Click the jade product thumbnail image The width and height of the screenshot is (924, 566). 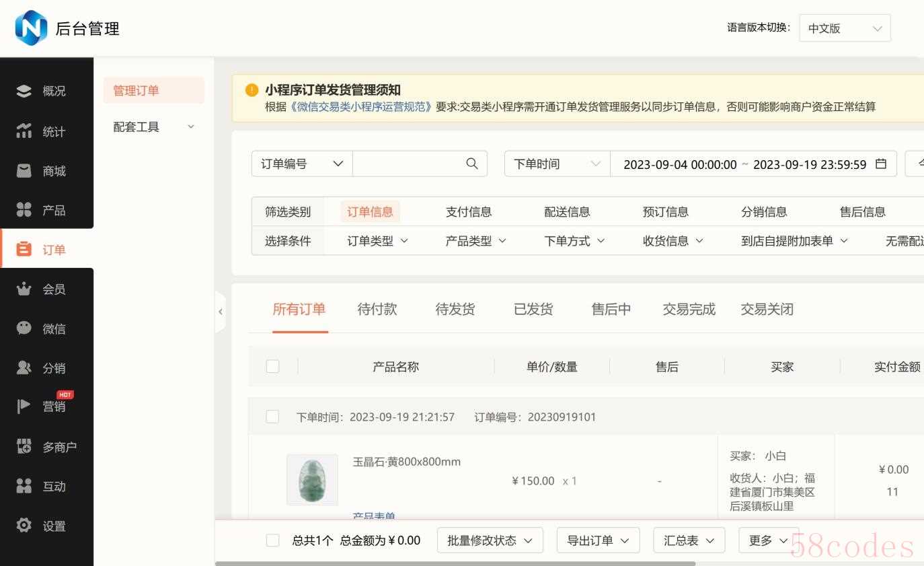(312, 479)
